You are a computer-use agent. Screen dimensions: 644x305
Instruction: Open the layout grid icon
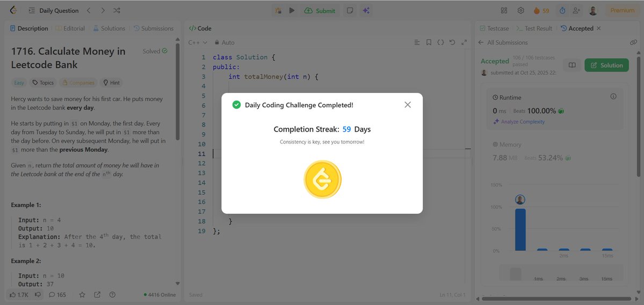[504, 11]
